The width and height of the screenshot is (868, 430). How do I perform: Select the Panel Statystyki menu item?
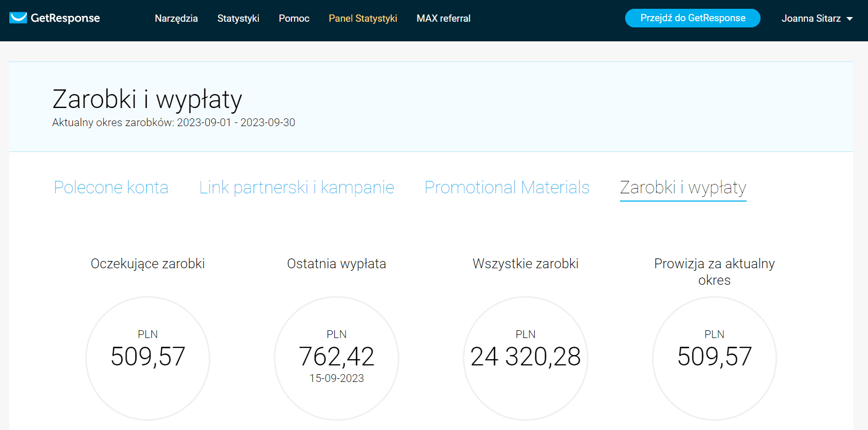[x=363, y=18]
